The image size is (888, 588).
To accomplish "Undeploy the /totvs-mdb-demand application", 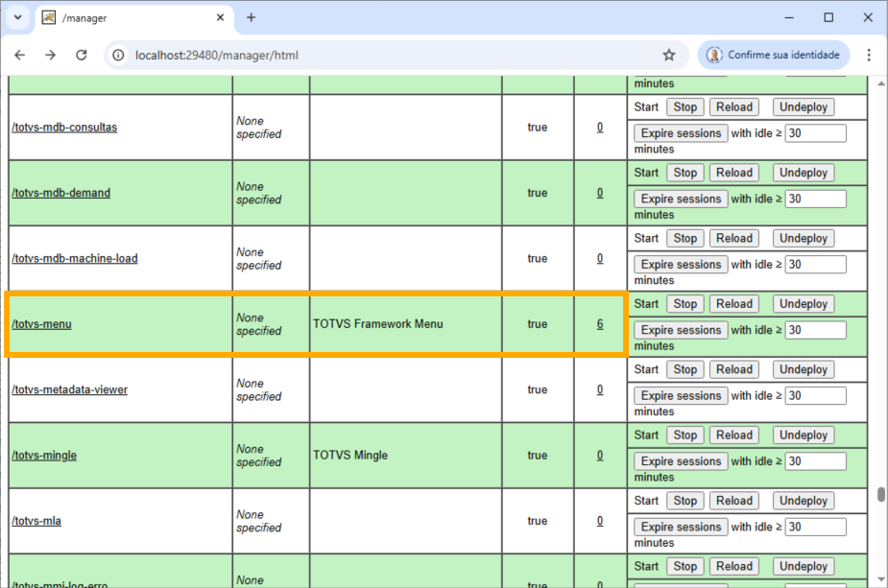I will pyautogui.click(x=804, y=173).
